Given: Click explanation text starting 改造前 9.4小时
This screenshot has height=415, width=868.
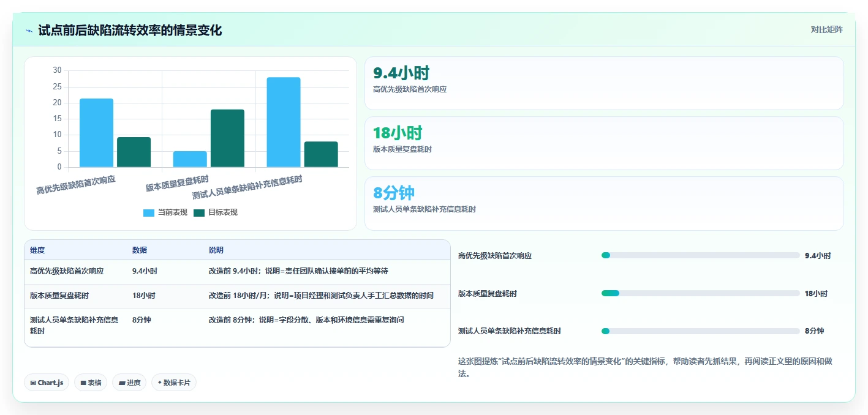Looking at the screenshot, I should coord(298,271).
